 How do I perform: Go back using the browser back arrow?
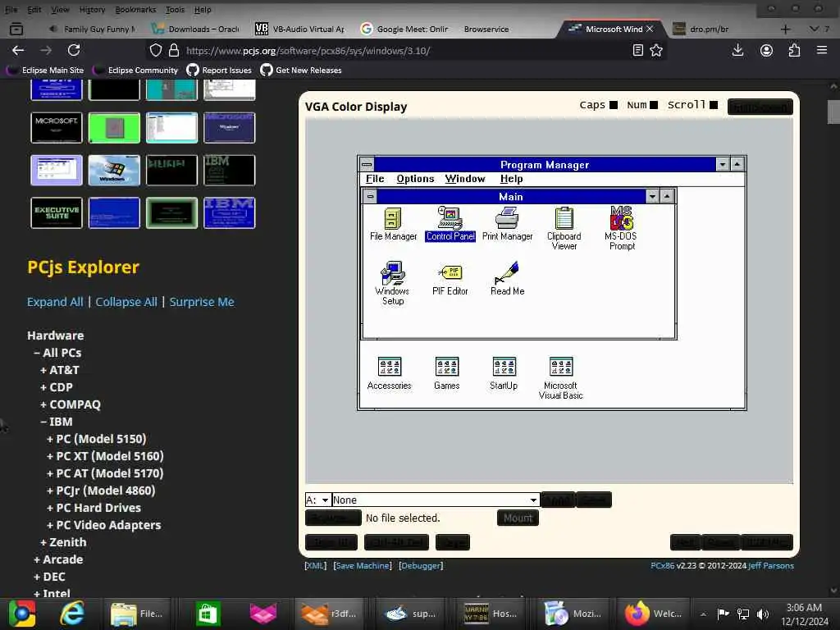click(18, 50)
